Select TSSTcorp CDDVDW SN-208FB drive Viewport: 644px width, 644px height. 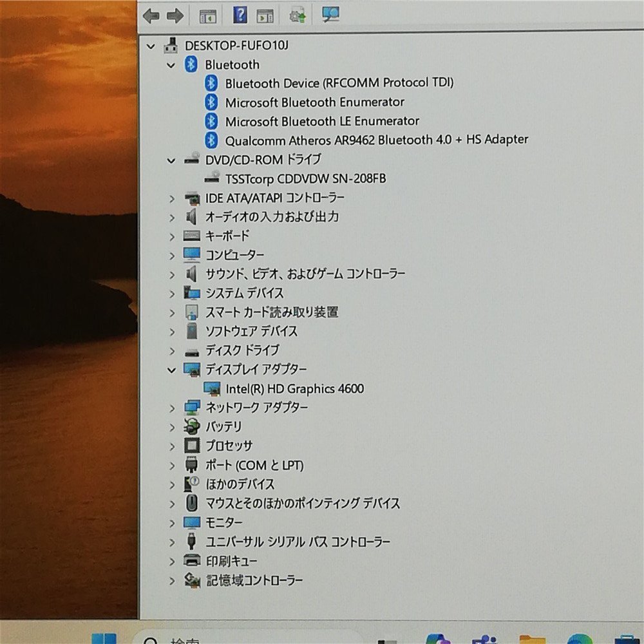[x=305, y=179]
